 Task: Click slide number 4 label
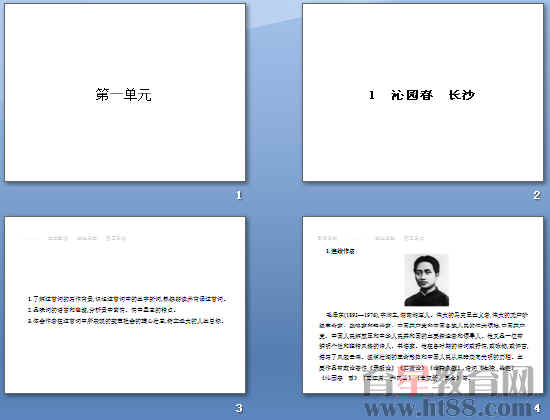pos(537,408)
